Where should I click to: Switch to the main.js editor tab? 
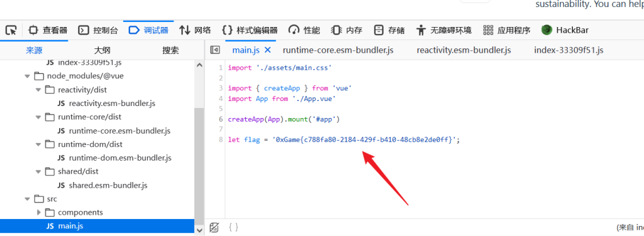[x=246, y=50]
